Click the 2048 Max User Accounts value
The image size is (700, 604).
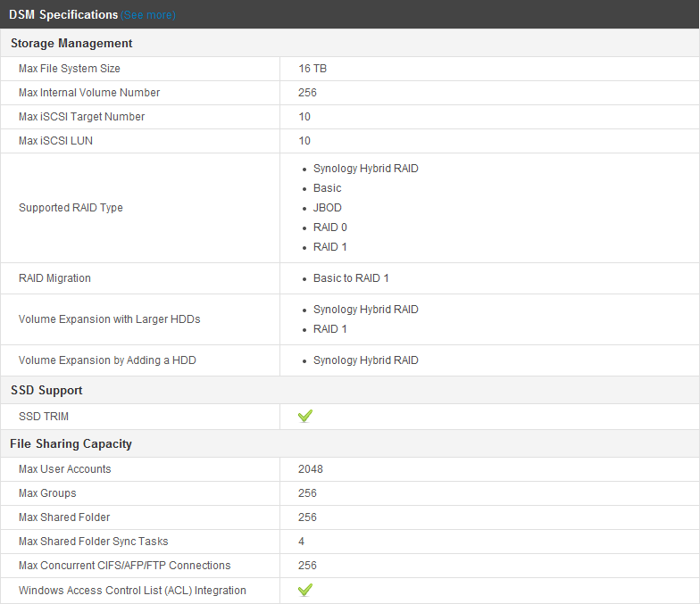pyautogui.click(x=311, y=469)
